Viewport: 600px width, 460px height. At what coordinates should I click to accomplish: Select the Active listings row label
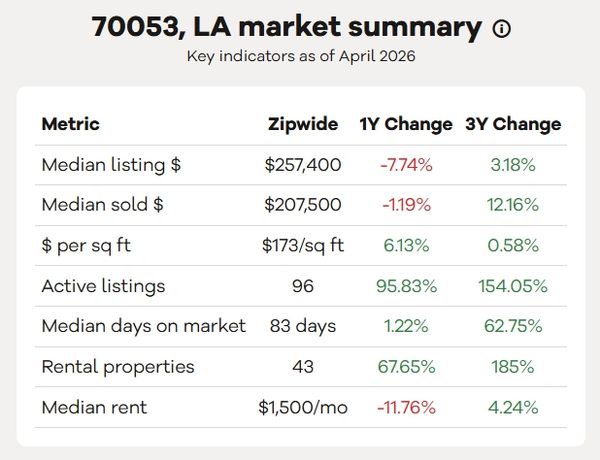[x=103, y=286]
